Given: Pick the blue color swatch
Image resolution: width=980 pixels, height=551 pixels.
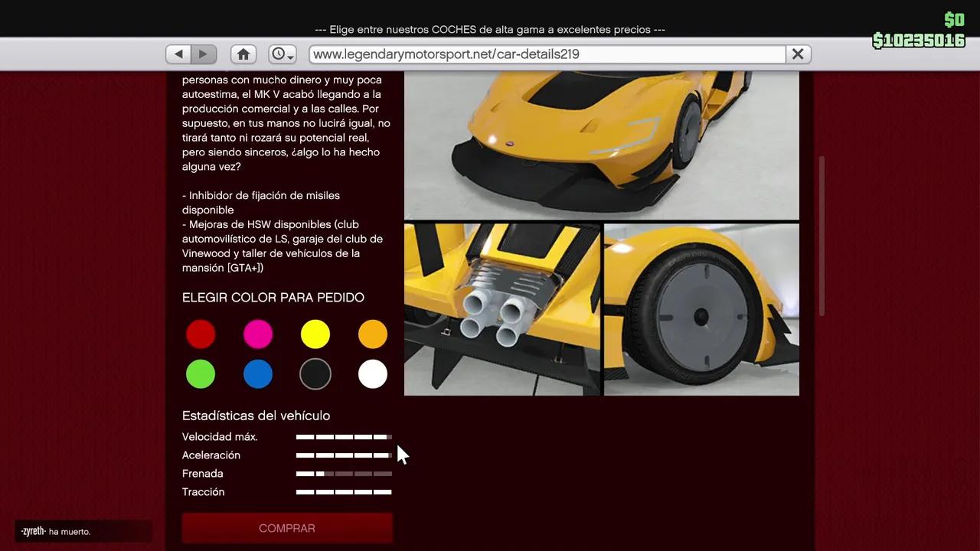Looking at the screenshot, I should click(x=258, y=374).
